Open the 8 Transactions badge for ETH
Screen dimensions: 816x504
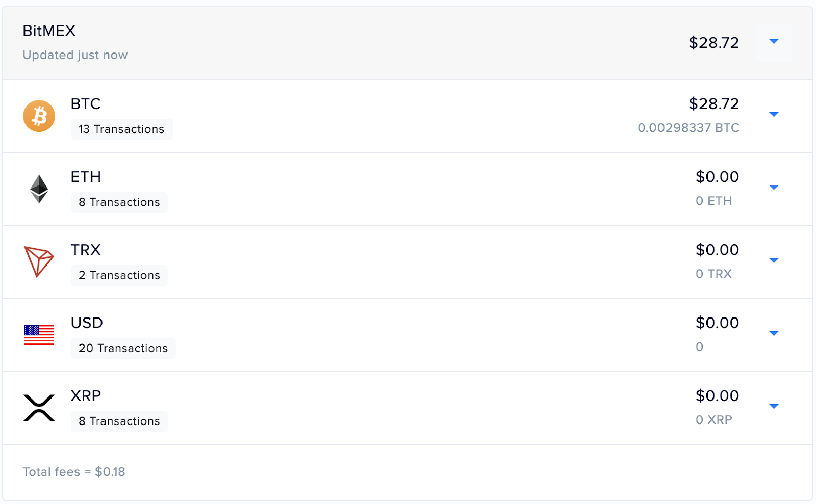[119, 202]
